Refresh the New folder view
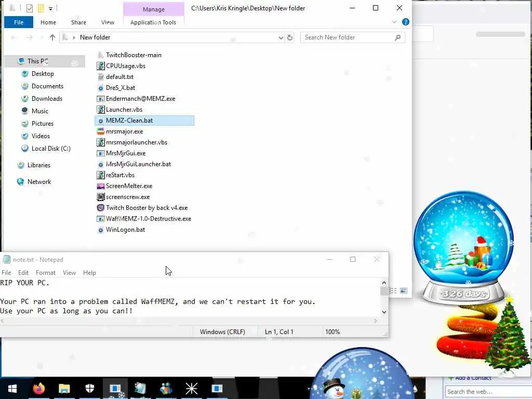Image resolution: width=532 pixels, height=399 pixels. 290,37
